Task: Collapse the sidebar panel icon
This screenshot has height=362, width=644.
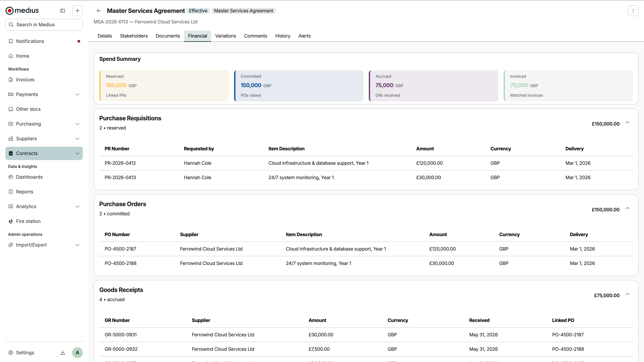Action: pos(63,11)
